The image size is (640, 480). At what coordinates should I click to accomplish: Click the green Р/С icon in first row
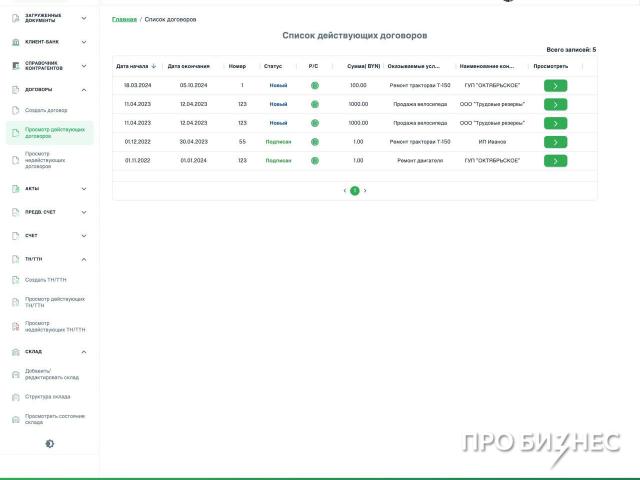click(314, 86)
